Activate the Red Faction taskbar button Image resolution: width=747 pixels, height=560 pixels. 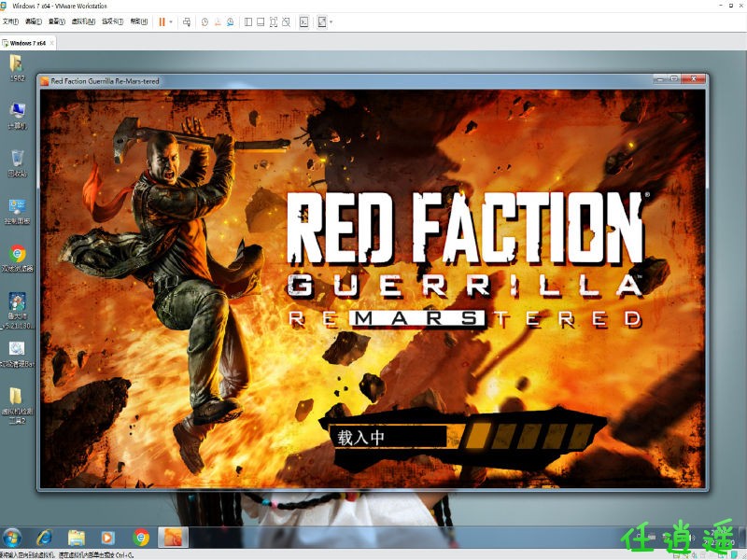tap(173, 538)
